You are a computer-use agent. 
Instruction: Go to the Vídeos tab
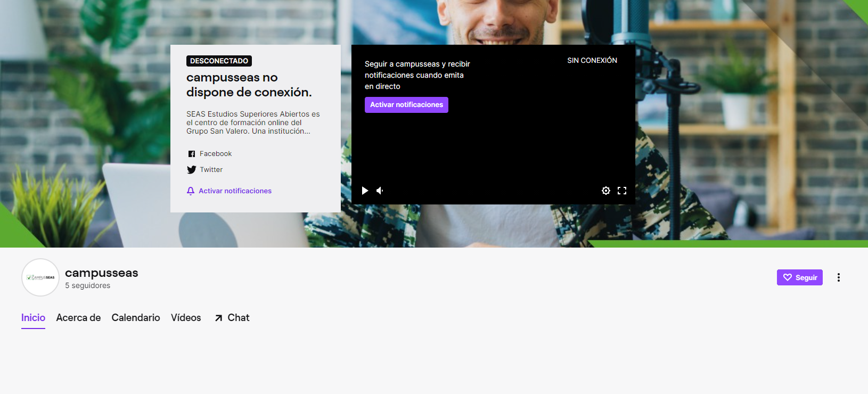click(x=186, y=318)
